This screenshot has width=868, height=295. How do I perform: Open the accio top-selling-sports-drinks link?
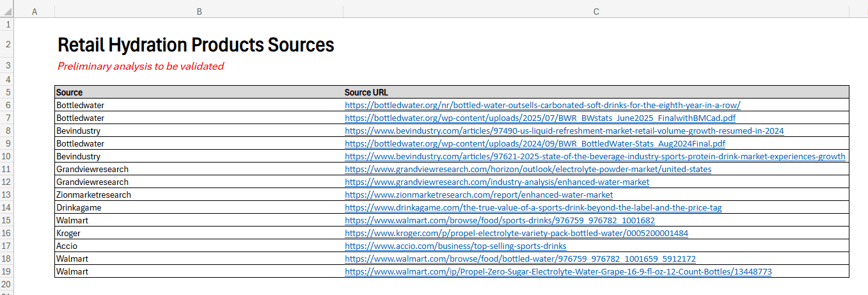[455, 246]
